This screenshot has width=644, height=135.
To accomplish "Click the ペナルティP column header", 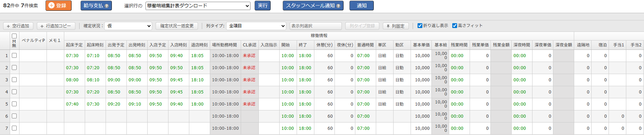I will coord(33,40).
